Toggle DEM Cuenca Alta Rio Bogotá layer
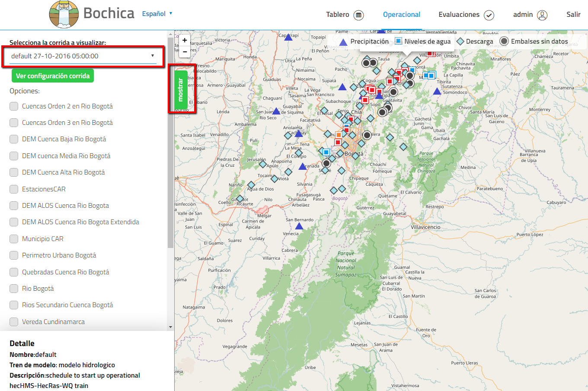 click(x=14, y=172)
